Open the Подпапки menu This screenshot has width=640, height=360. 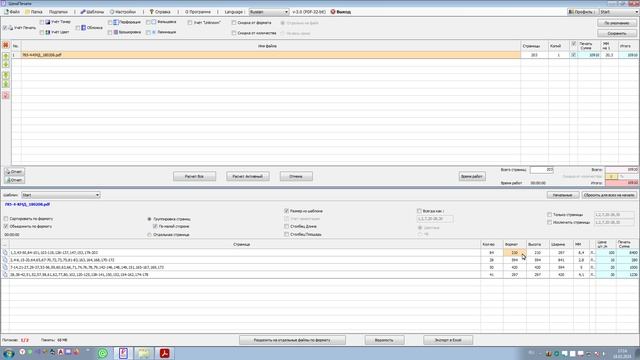pos(58,12)
